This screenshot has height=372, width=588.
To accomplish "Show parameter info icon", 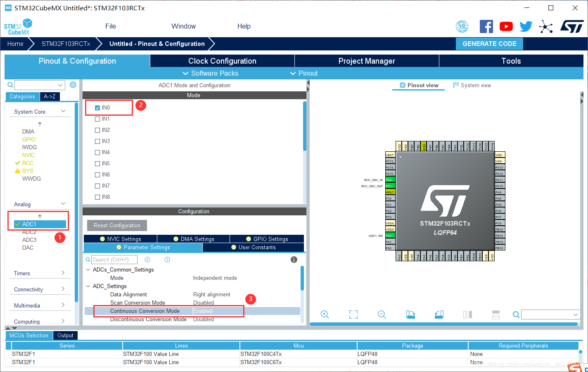I will [x=294, y=260].
